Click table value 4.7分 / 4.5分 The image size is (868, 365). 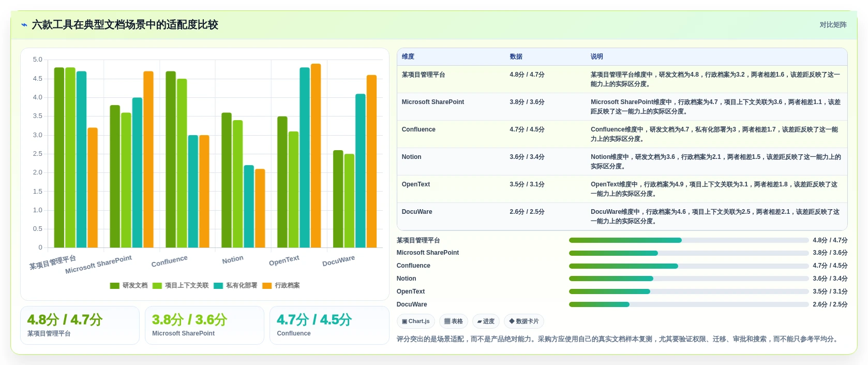click(527, 129)
